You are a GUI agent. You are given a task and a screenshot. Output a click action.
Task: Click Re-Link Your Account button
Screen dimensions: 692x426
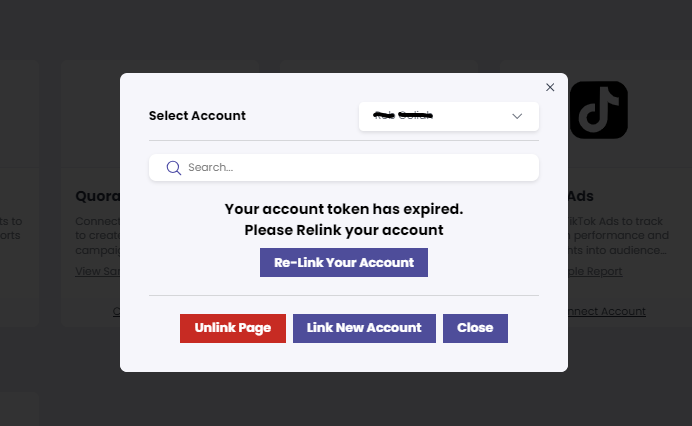coord(344,262)
